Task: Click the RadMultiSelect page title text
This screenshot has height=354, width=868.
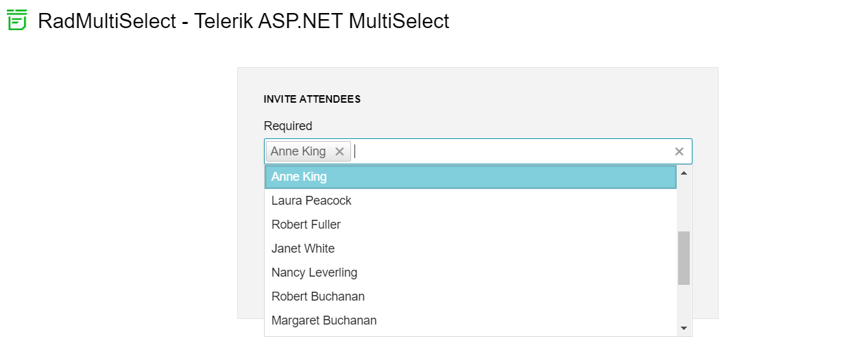Action: pyautogui.click(x=243, y=21)
